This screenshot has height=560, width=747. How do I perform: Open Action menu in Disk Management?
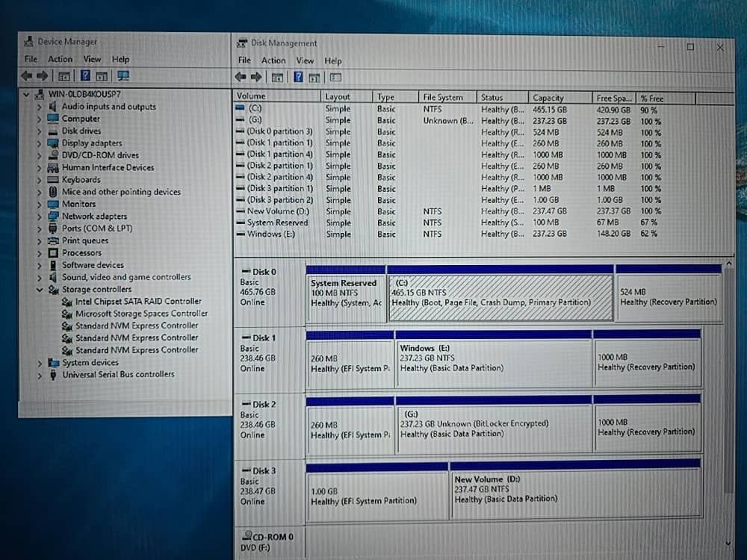[x=273, y=60]
